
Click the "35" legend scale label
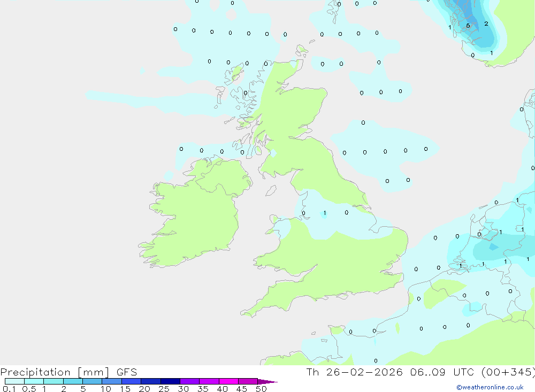click(x=203, y=389)
